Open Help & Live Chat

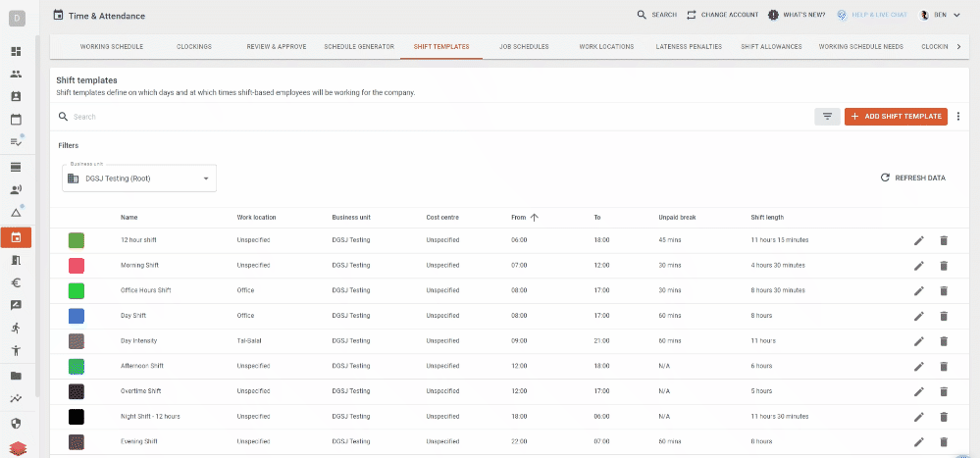(x=872, y=15)
